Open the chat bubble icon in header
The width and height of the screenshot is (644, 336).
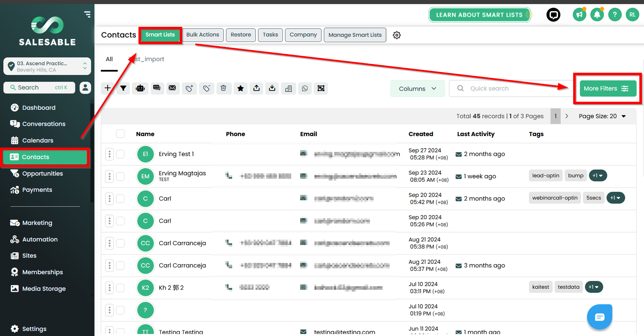point(553,15)
